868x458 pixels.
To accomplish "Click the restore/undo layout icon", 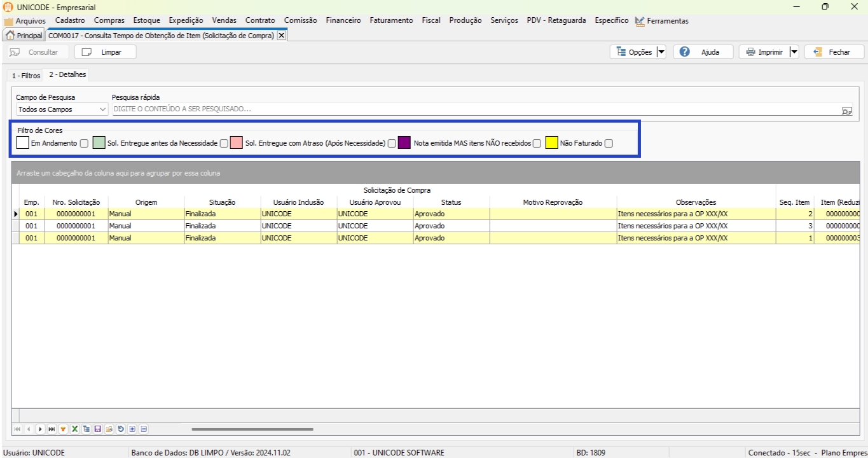I will 121,429.
